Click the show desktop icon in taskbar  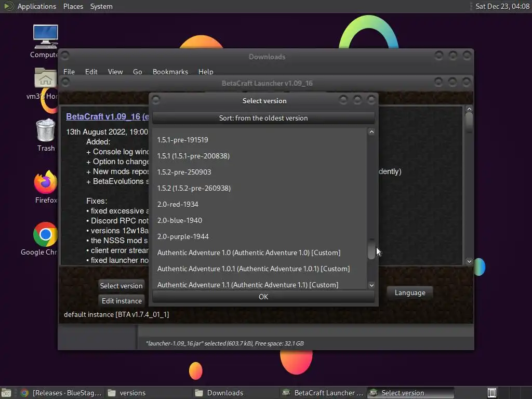pyautogui.click(x=6, y=393)
